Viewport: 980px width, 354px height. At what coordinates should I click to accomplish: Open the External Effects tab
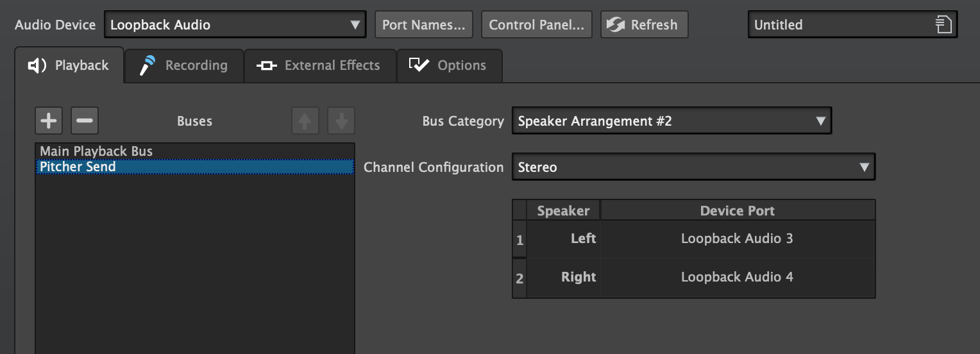[319, 65]
